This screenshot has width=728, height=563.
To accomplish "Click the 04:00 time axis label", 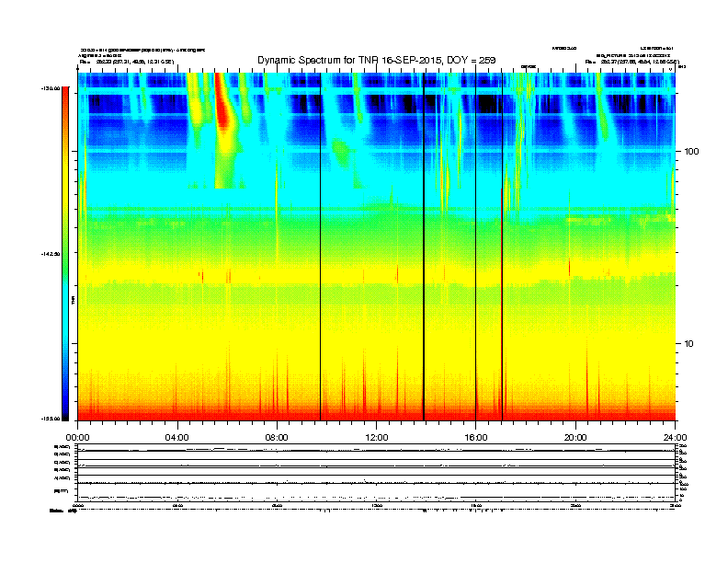I will point(177,438).
